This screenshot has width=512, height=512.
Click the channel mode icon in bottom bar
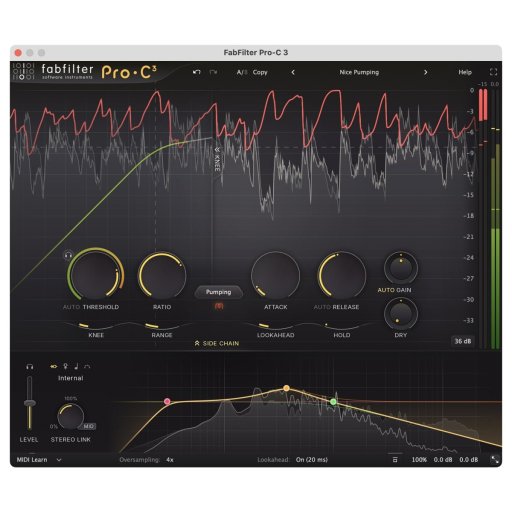tap(395, 460)
